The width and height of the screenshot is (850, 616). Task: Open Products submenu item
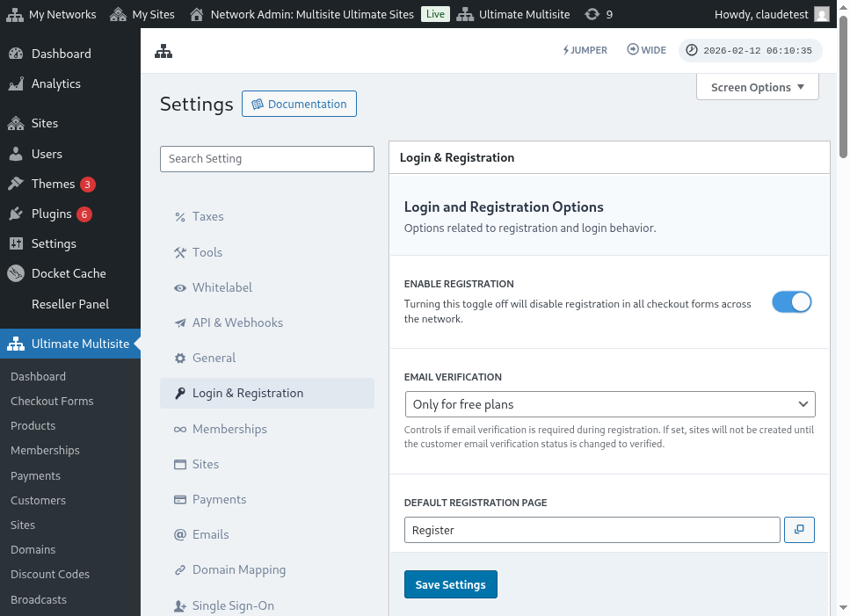click(33, 426)
